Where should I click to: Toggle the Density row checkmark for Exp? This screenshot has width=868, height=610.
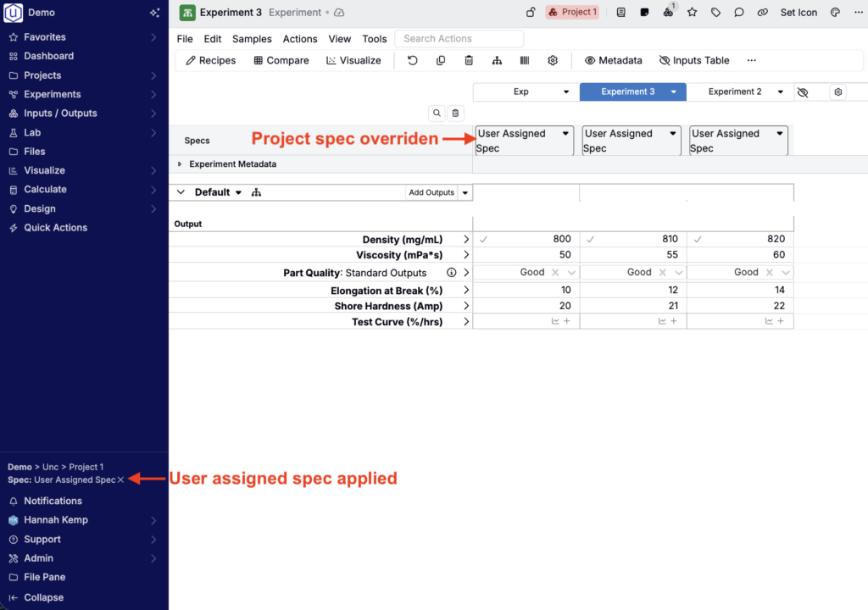coord(484,240)
